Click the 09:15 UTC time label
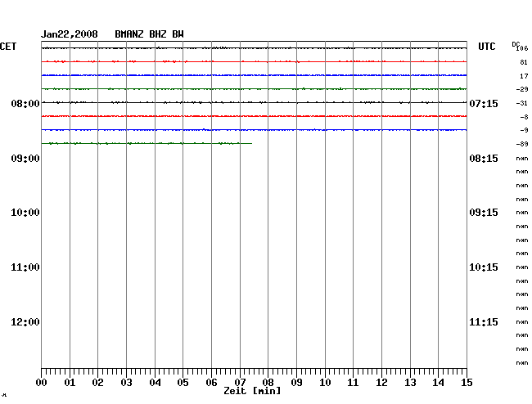The height and width of the screenshot is (404, 532). [x=484, y=213]
